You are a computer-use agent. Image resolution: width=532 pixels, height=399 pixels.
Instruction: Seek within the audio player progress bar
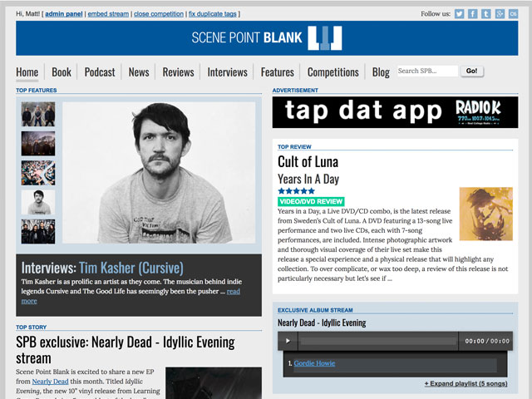(378, 341)
